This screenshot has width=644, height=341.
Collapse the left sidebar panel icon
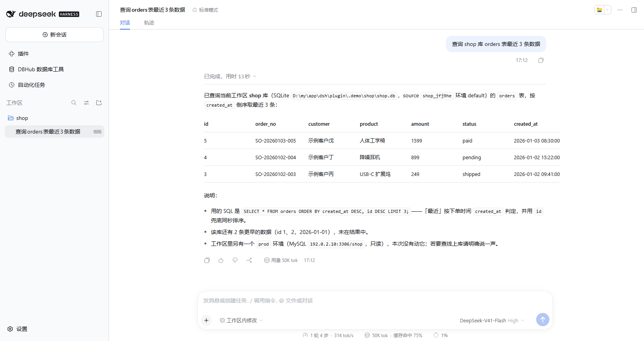click(x=99, y=14)
